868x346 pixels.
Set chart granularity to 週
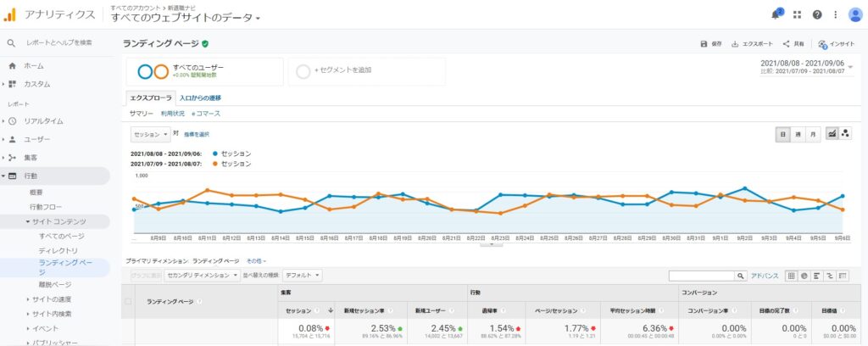798,135
